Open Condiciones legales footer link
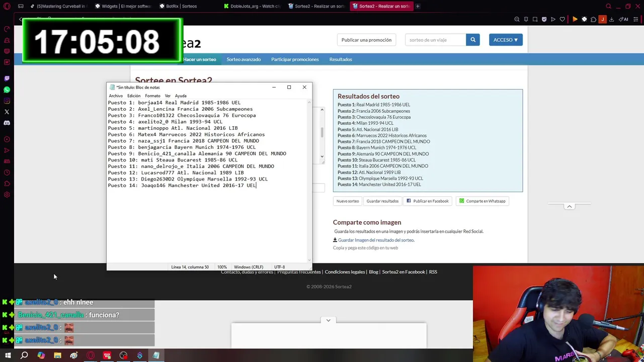 (345, 272)
